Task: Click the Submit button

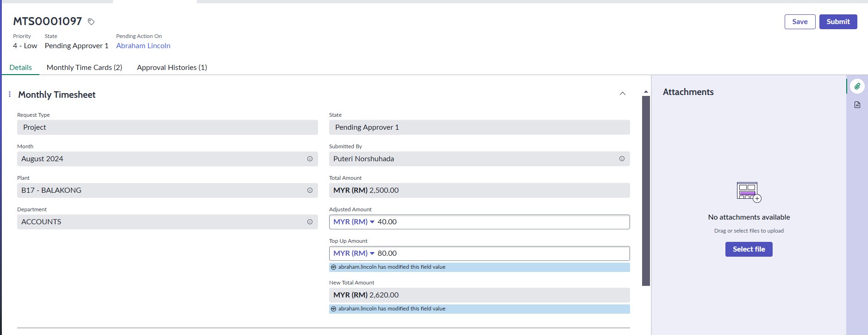Action: coord(838,22)
